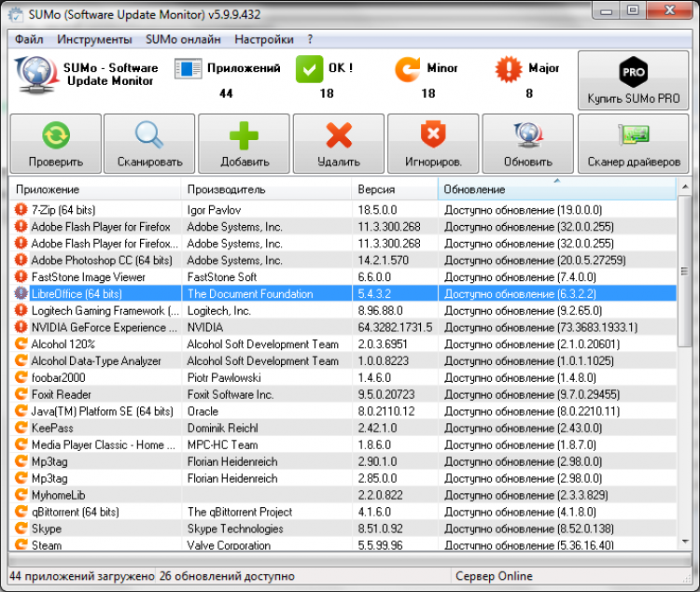Click the red X Удалить icon
This screenshot has height=592, width=700.
click(339, 135)
